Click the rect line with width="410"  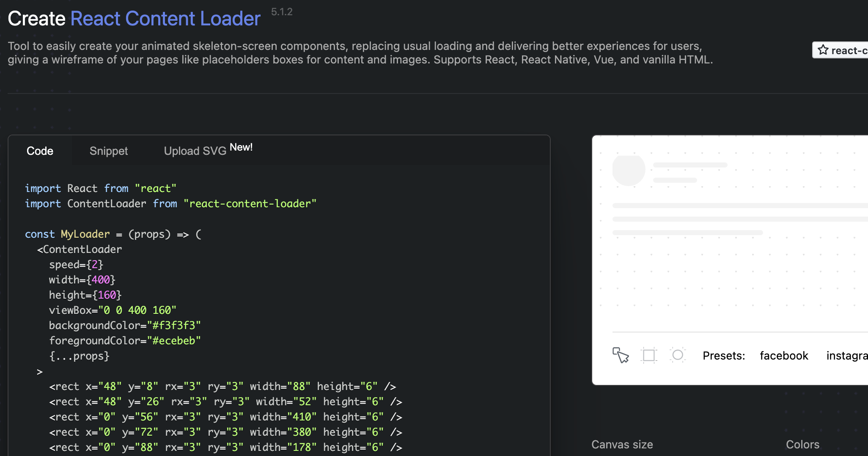tap(225, 417)
